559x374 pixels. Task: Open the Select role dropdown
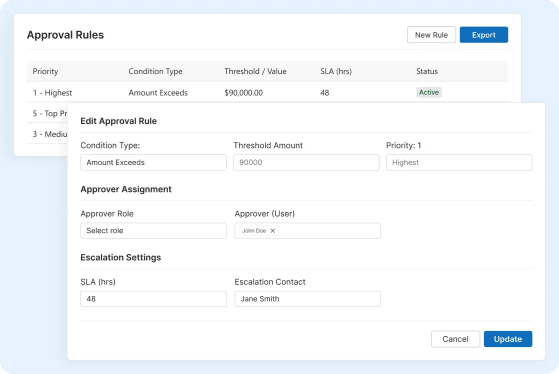tap(153, 231)
